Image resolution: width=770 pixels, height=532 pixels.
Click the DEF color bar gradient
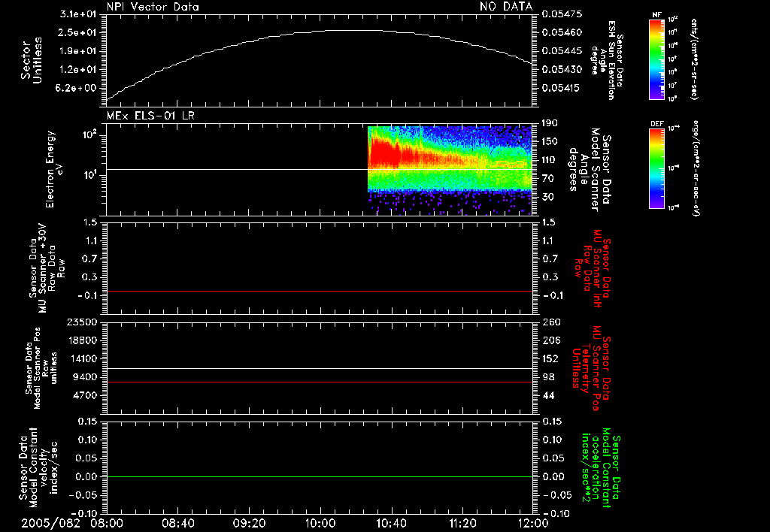point(656,168)
